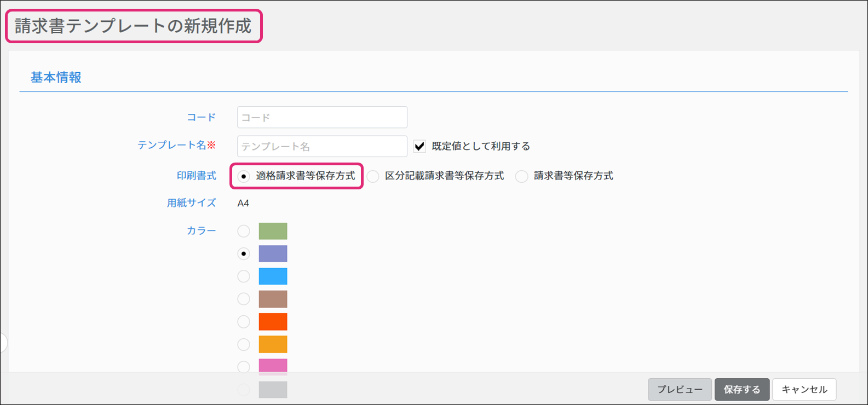Image resolution: width=868 pixels, height=405 pixels.
Task: Focus the テンプレート名 text field
Action: pos(322,146)
